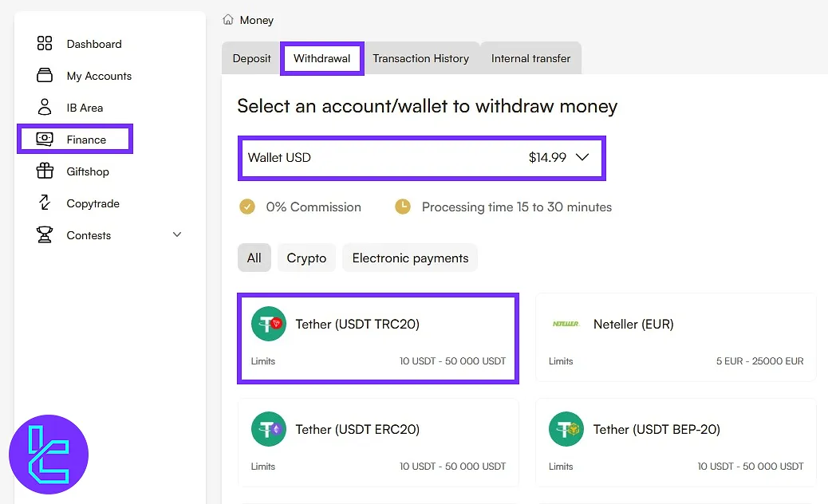Expand the Contests submenu chevron
The image size is (828, 504).
177,234
